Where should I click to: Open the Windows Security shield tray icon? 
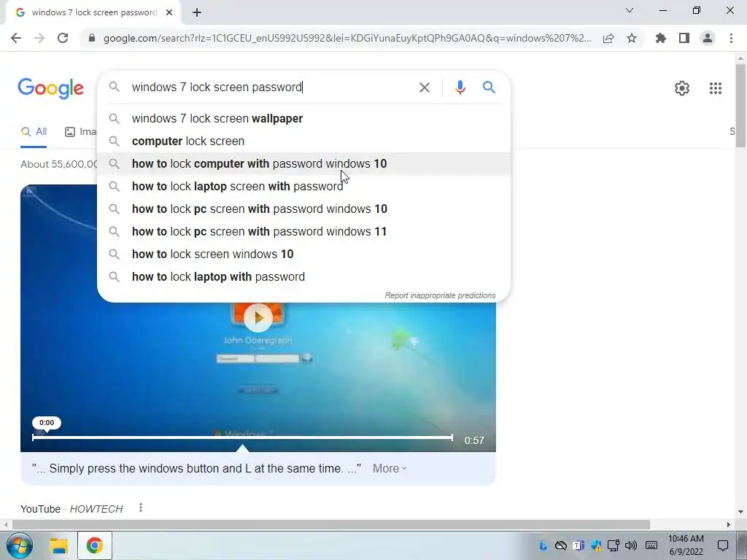click(x=595, y=545)
